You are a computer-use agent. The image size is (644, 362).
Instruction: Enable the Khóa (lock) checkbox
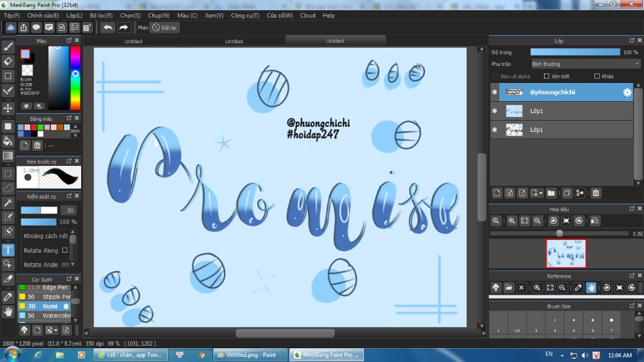[597, 76]
